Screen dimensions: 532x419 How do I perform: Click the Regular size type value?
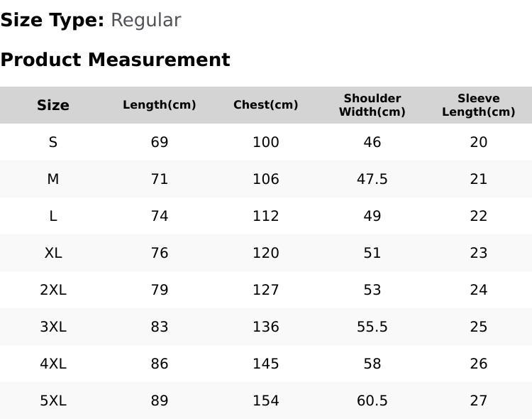tap(146, 21)
